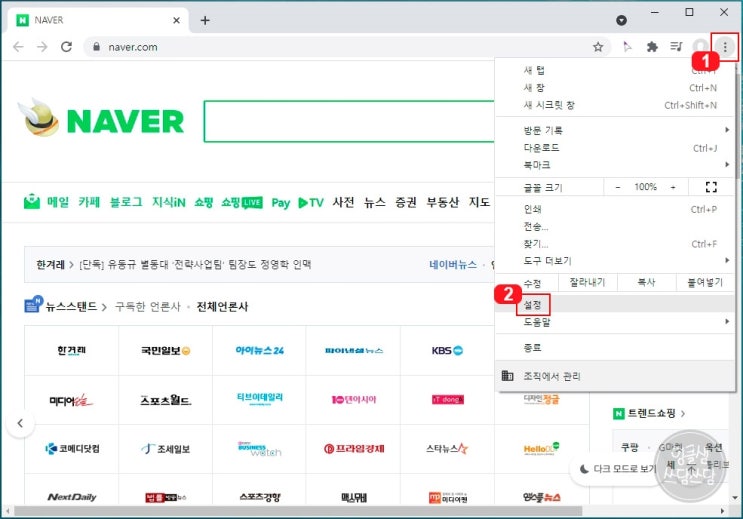Open new tab with plus button
Image resolution: width=743 pixels, height=519 pixels.
click(205, 20)
